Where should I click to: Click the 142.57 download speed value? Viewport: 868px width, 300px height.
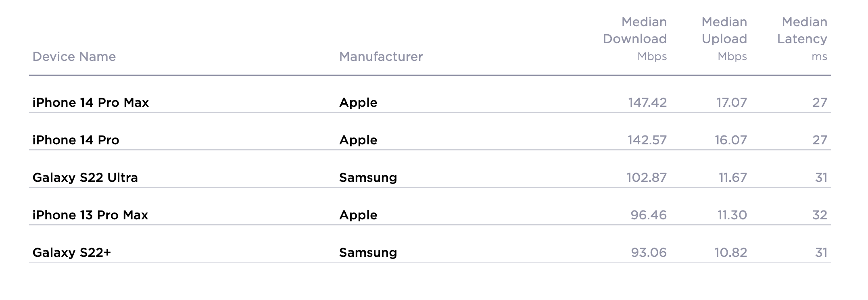[647, 140]
